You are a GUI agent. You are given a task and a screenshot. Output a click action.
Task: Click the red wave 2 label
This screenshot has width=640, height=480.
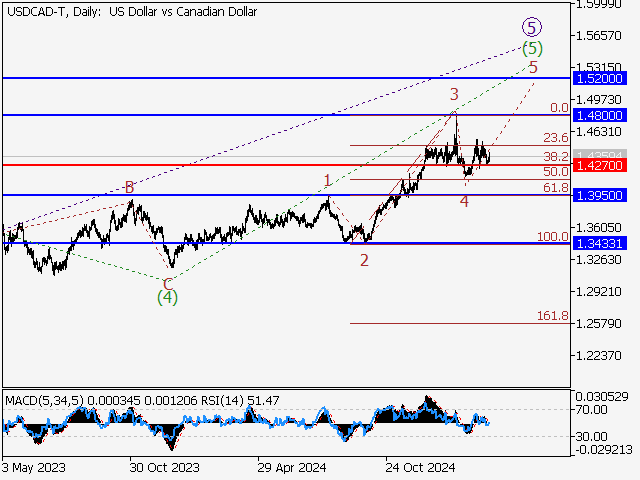click(x=364, y=260)
